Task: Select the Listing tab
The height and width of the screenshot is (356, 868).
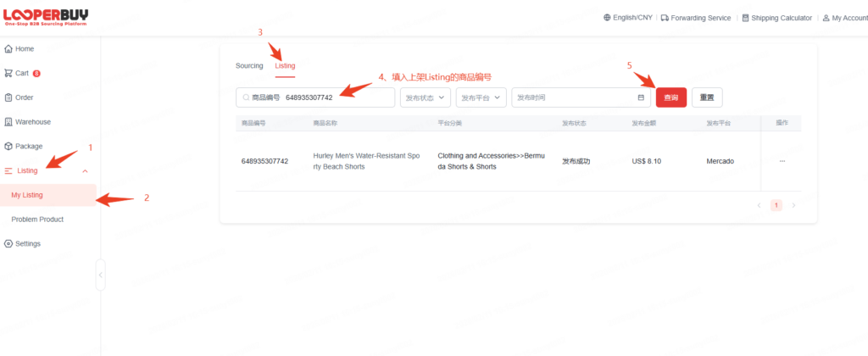Action: [x=285, y=66]
